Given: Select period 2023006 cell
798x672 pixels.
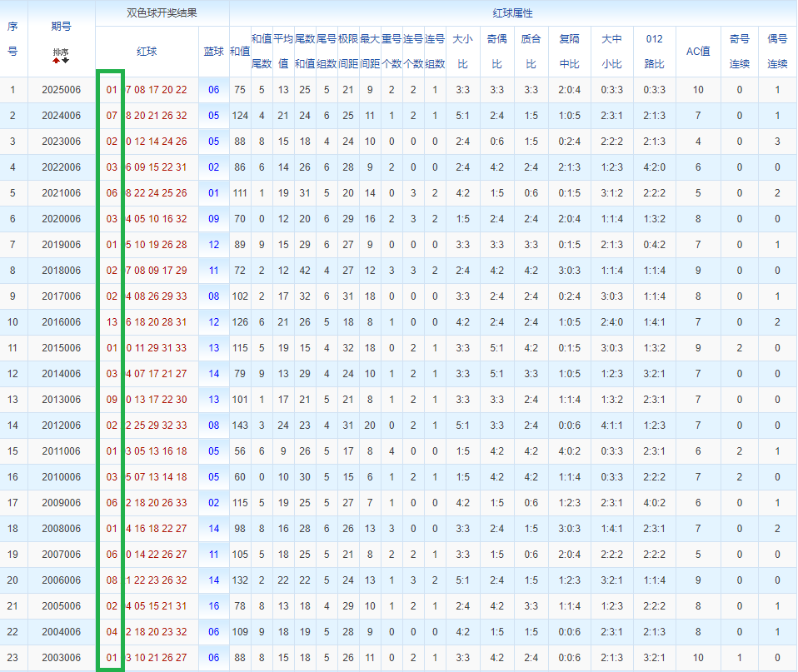Looking at the screenshot, I should (x=61, y=142).
